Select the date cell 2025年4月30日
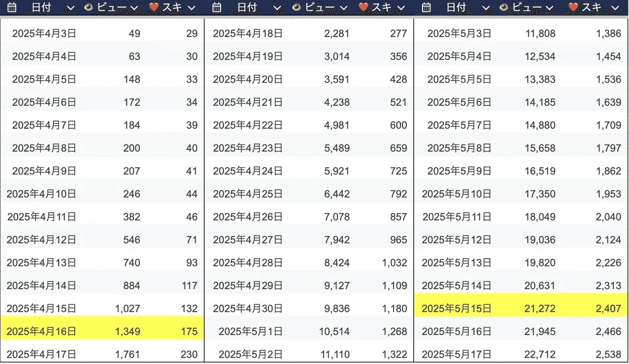Viewport: 629px width, 364px height. click(248, 308)
